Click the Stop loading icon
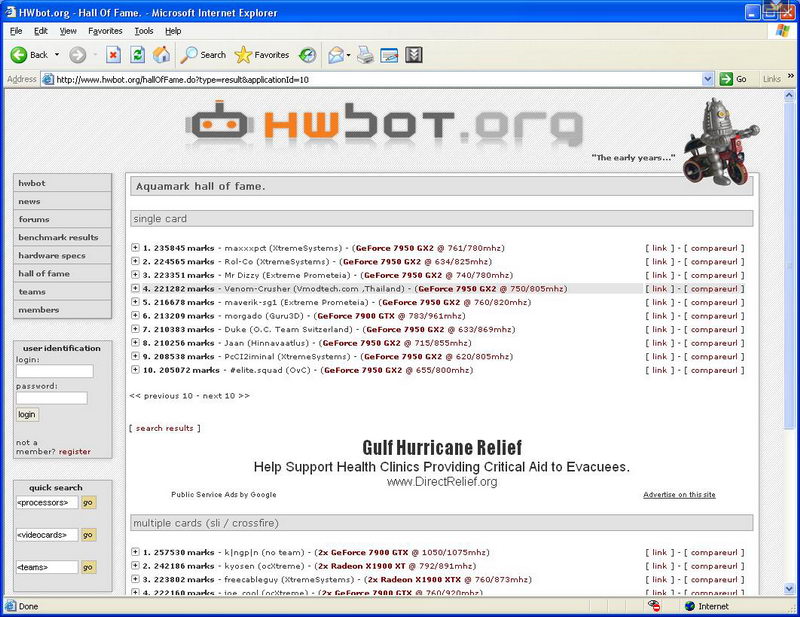800x617 pixels. 113,55
